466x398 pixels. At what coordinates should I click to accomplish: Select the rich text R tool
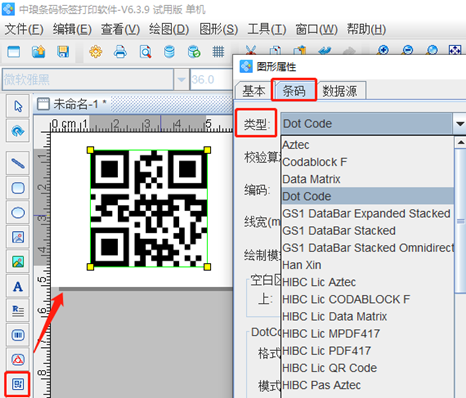coord(18,311)
